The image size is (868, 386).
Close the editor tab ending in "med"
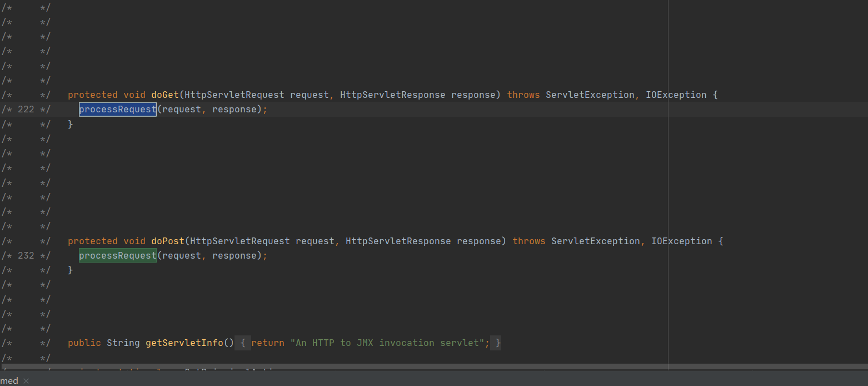click(26, 381)
